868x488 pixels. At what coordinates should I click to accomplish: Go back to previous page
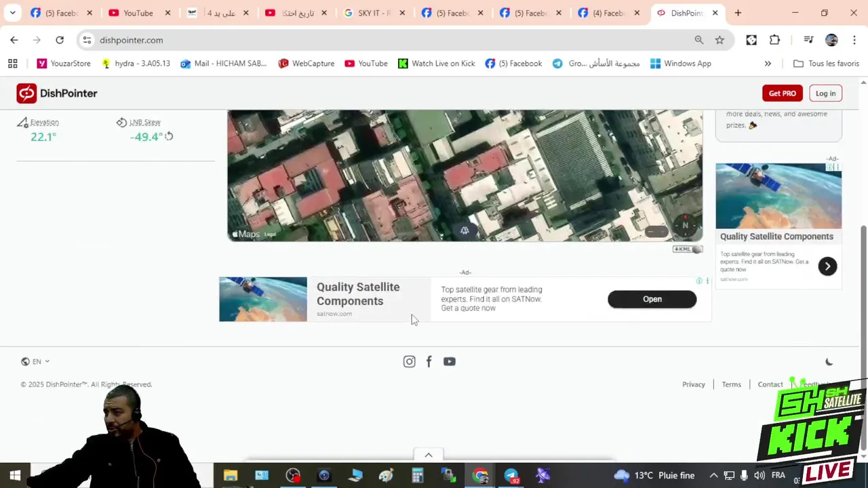14,40
